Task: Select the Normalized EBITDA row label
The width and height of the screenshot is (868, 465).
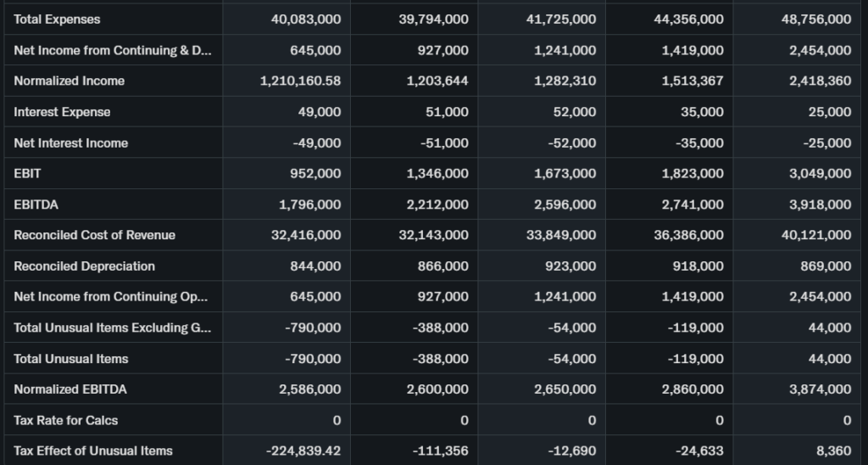Action: click(x=70, y=389)
